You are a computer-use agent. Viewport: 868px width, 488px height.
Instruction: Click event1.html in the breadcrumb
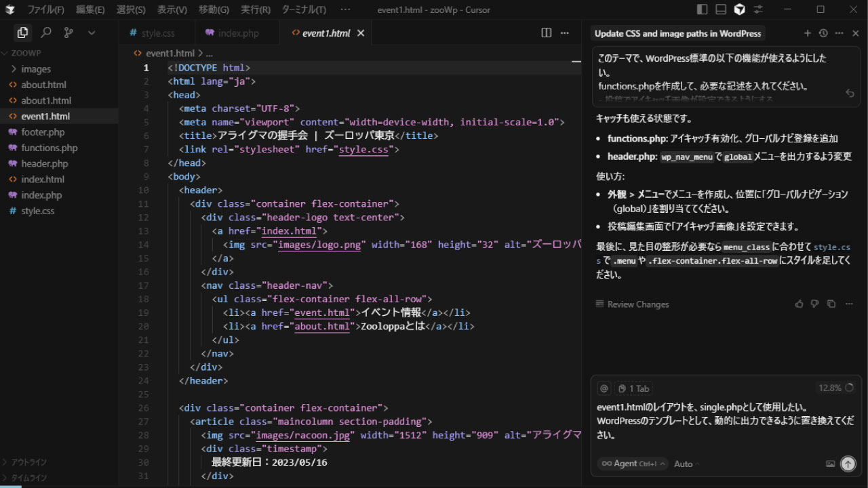tap(170, 53)
